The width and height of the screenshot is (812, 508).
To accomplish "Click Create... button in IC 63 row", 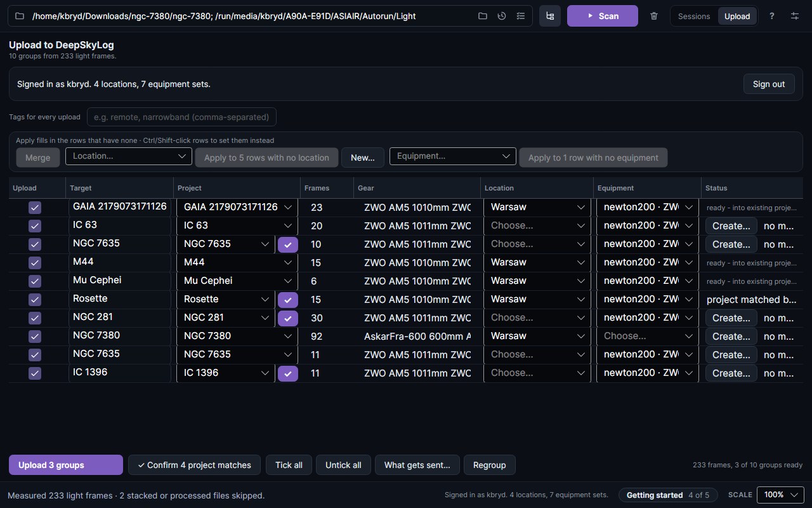I will click(x=731, y=226).
